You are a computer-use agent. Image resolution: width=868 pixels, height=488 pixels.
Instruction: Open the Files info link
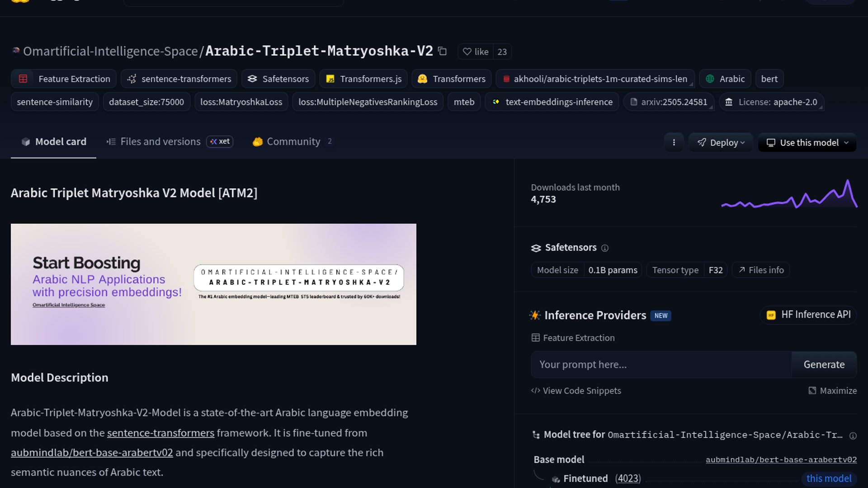click(x=761, y=270)
